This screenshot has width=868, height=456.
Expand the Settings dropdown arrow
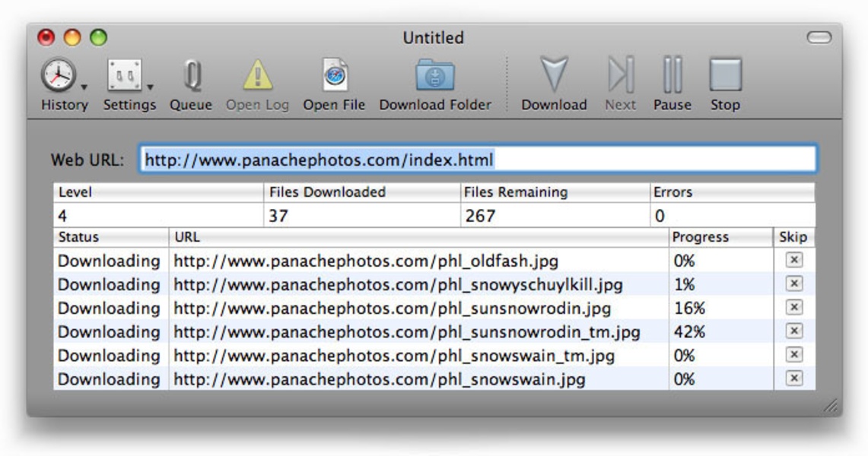point(150,87)
